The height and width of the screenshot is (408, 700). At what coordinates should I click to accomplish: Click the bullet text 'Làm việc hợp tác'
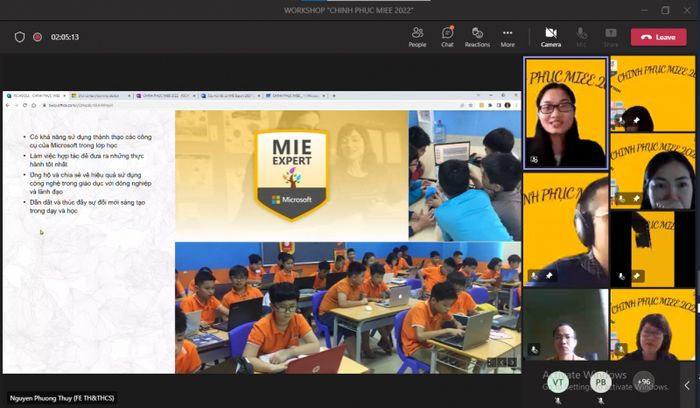[x=87, y=160]
